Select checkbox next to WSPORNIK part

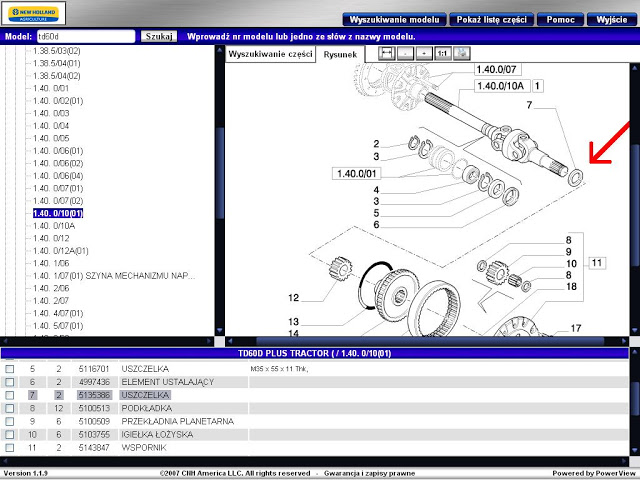coord(9,447)
